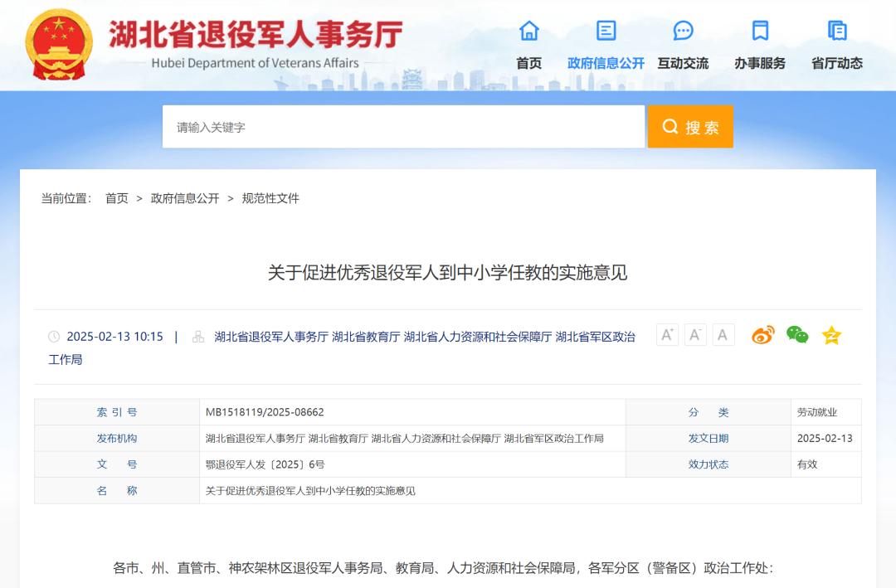This screenshot has height=588, width=896.
Task: Select 互动交流 menu label
Action: pyautogui.click(x=683, y=63)
